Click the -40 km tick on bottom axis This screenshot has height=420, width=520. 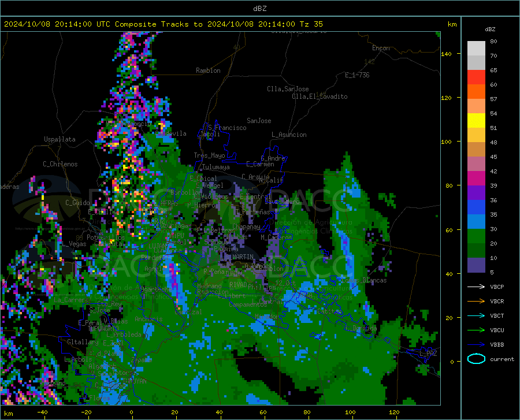point(42,412)
